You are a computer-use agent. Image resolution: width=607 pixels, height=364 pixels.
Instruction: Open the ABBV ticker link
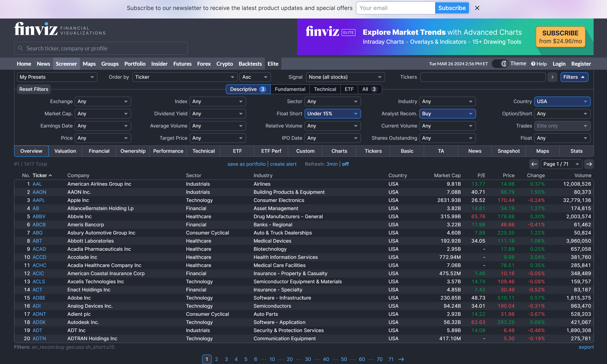click(x=39, y=217)
